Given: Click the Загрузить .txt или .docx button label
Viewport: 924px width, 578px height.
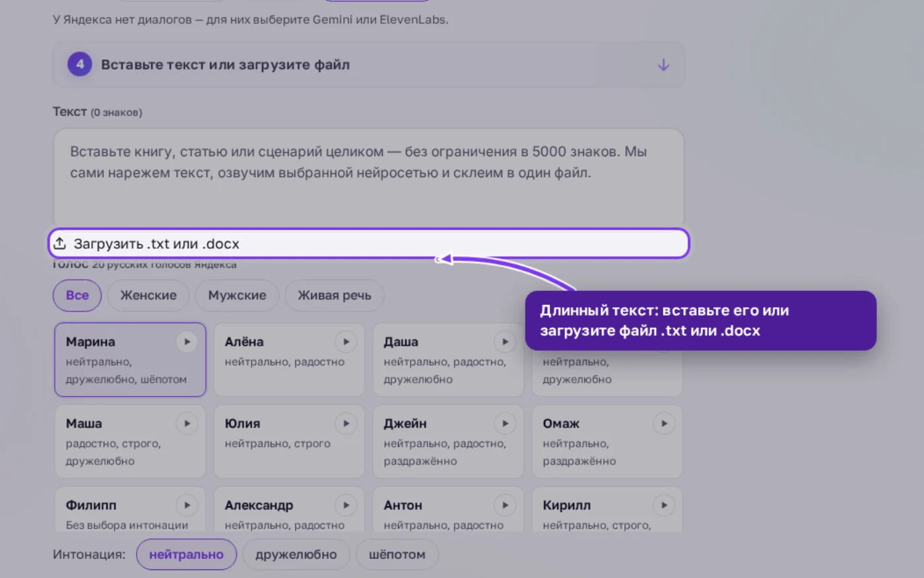Looking at the screenshot, I should tap(156, 243).
